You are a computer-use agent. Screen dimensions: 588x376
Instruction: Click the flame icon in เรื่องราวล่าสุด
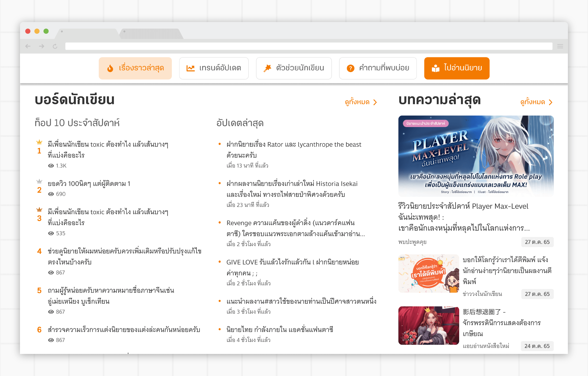coord(110,68)
